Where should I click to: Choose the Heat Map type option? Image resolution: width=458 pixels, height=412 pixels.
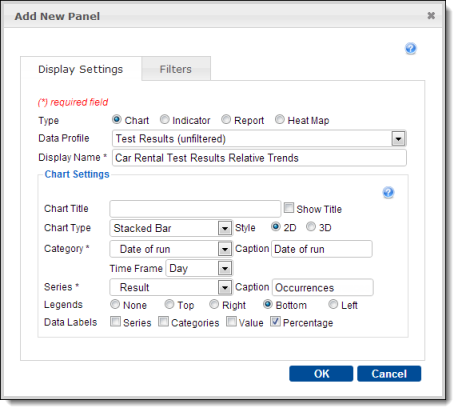[x=279, y=119]
